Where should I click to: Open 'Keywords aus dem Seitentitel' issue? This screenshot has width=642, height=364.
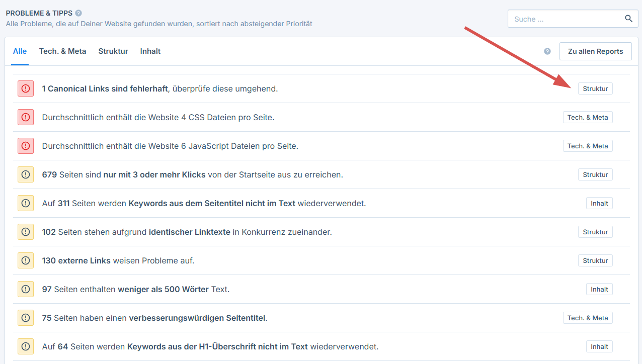pyautogui.click(x=204, y=203)
